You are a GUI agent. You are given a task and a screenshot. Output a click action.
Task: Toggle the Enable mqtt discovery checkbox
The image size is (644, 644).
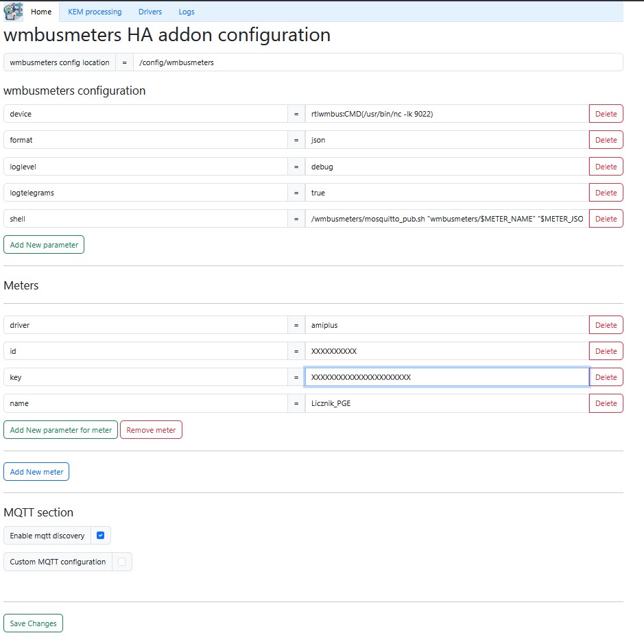(101, 536)
